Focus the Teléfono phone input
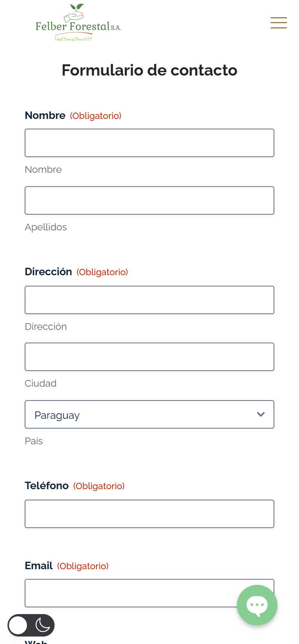This screenshot has width=299, height=644. [149, 514]
